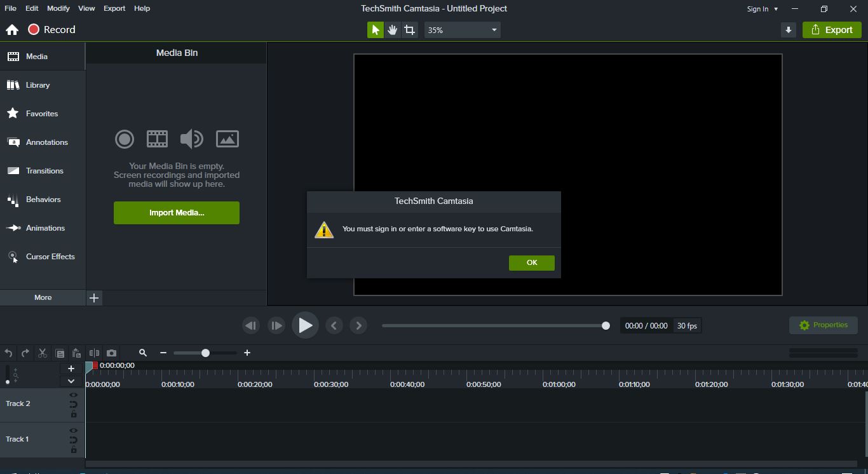The width and height of the screenshot is (868, 474).
Task: Open the View menu
Action: pos(86,8)
